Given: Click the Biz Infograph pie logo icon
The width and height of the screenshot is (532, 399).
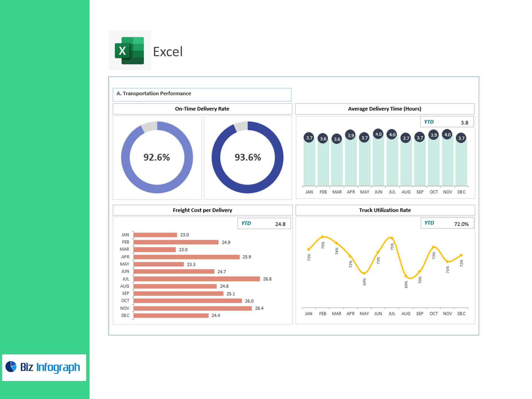Looking at the screenshot, I should pyautogui.click(x=11, y=367).
